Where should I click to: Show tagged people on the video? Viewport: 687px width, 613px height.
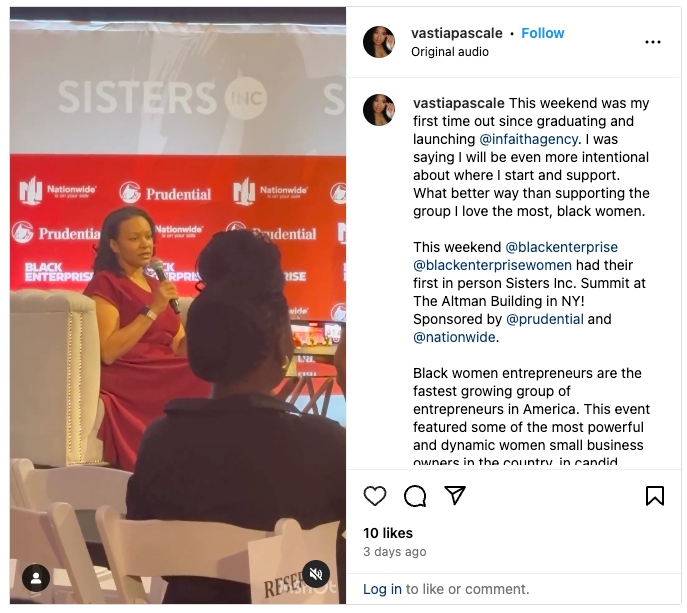click(36, 578)
